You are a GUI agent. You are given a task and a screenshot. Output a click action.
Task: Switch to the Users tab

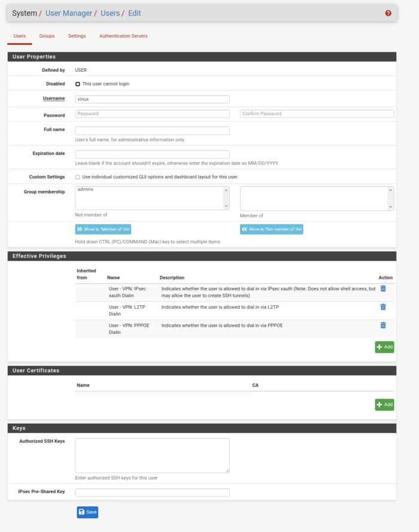pyautogui.click(x=19, y=36)
